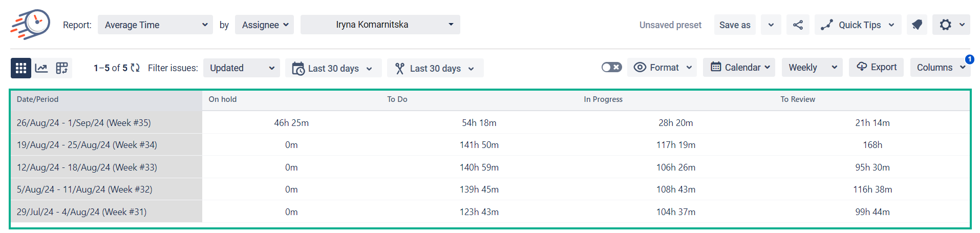Open the pivot table view icon

[x=62, y=68]
